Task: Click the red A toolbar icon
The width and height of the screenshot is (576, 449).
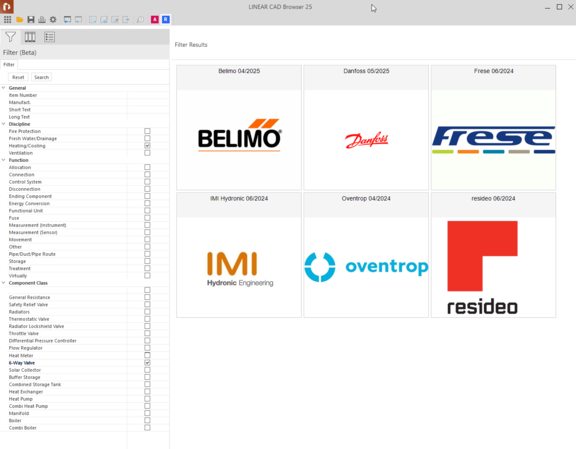Action: tap(155, 19)
